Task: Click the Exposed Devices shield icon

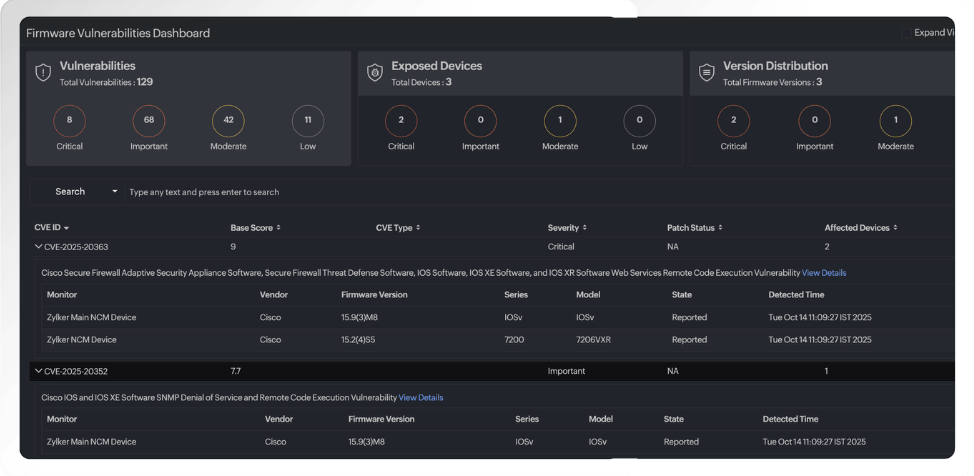Action: tap(374, 73)
